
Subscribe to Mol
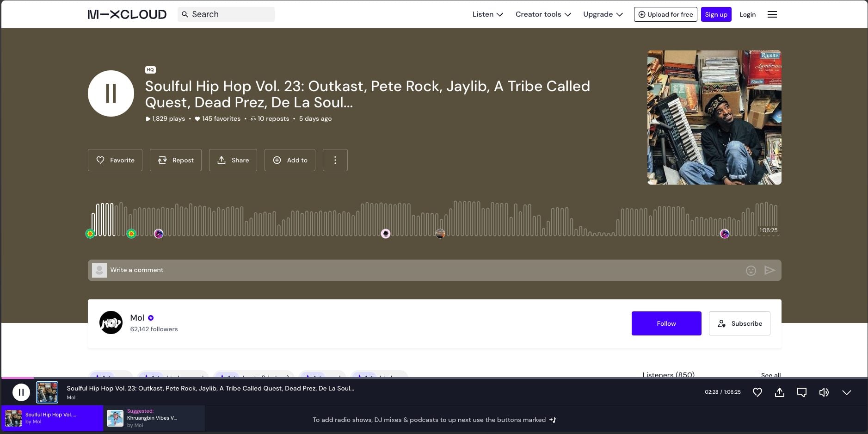739,323
